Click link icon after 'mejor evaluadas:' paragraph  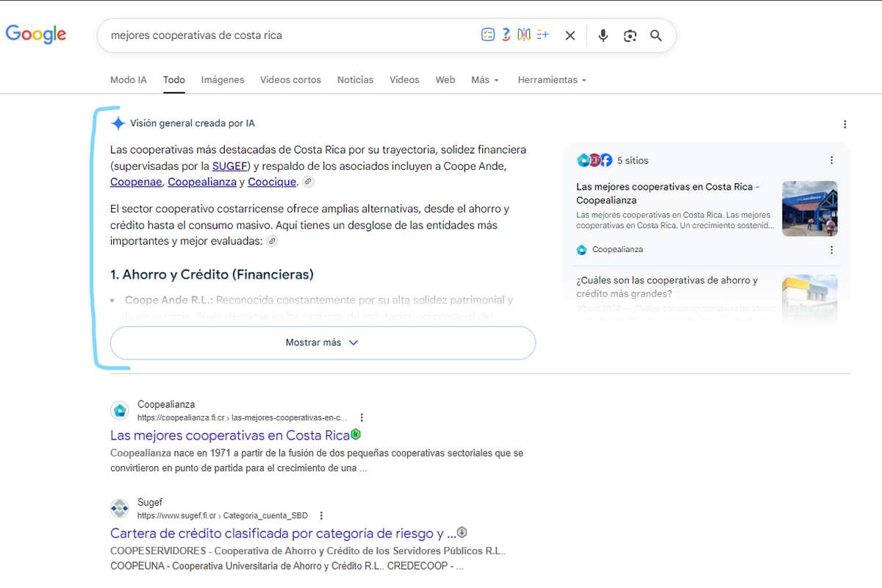(272, 241)
